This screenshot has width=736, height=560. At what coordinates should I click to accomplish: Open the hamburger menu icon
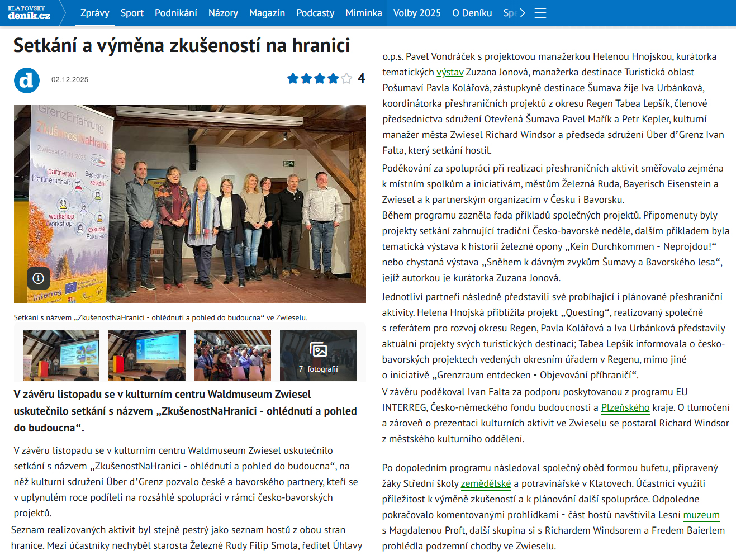tap(540, 13)
